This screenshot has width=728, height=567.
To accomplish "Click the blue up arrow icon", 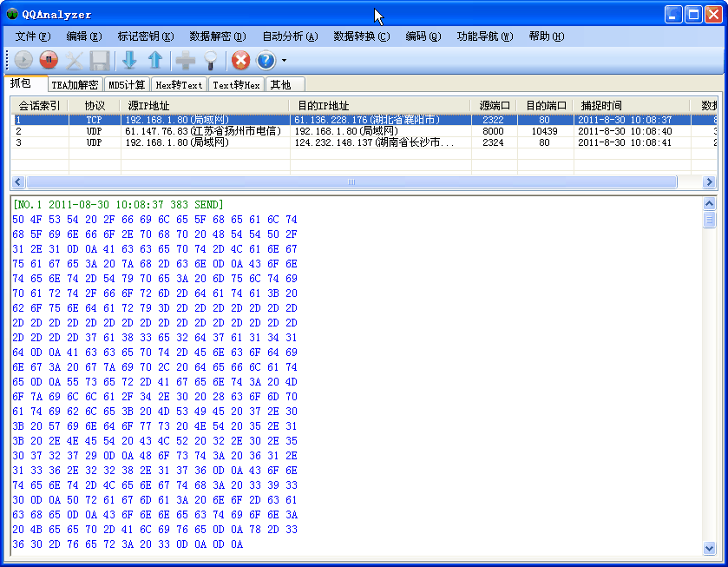I will 155,60.
